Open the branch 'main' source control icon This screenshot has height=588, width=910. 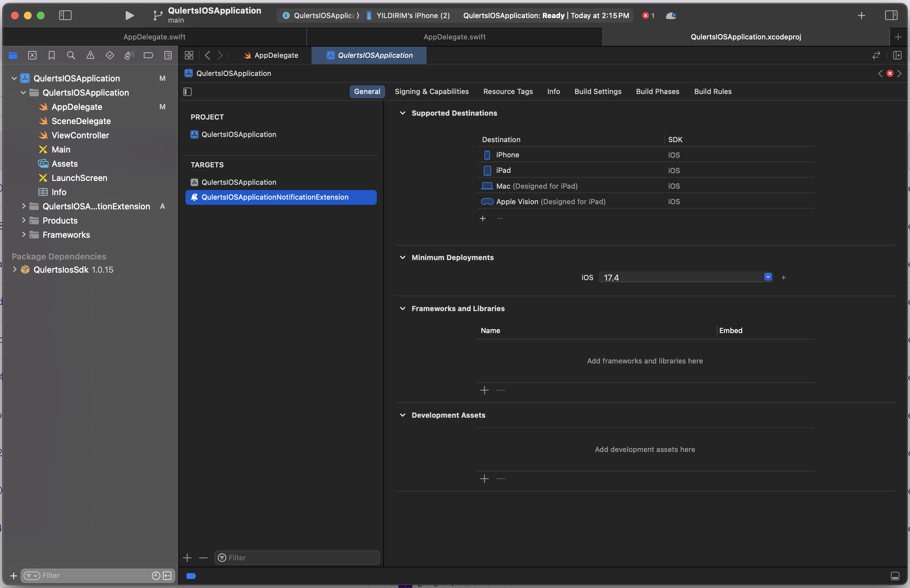(x=157, y=15)
